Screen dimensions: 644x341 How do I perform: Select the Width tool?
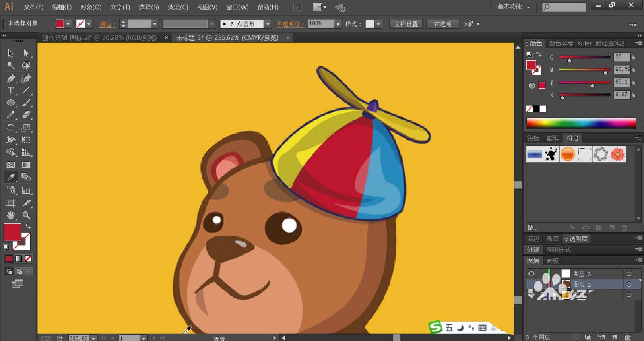11,140
